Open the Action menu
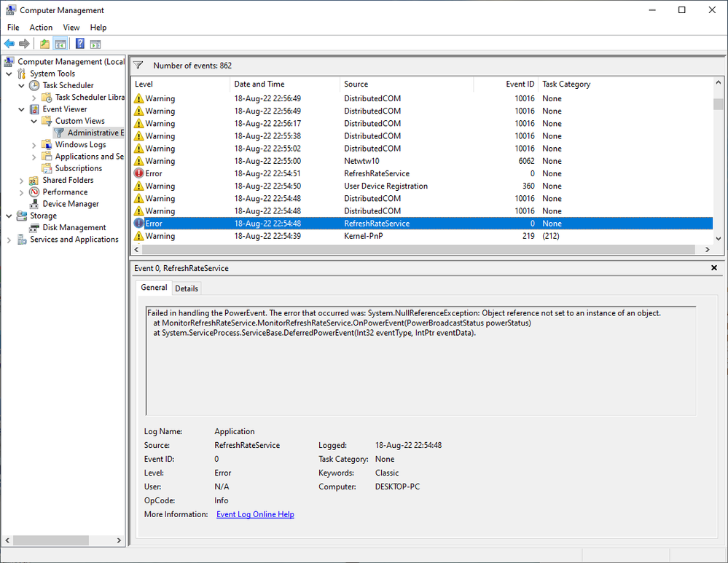Image resolution: width=728 pixels, height=563 pixels. coord(41,28)
